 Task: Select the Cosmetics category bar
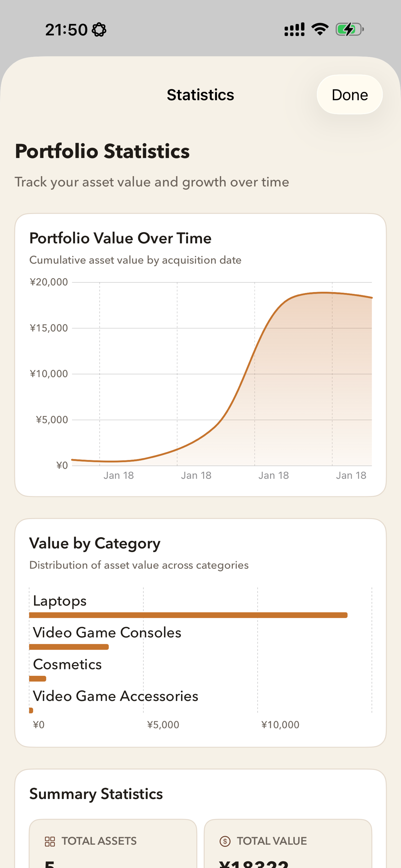tap(38, 679)
